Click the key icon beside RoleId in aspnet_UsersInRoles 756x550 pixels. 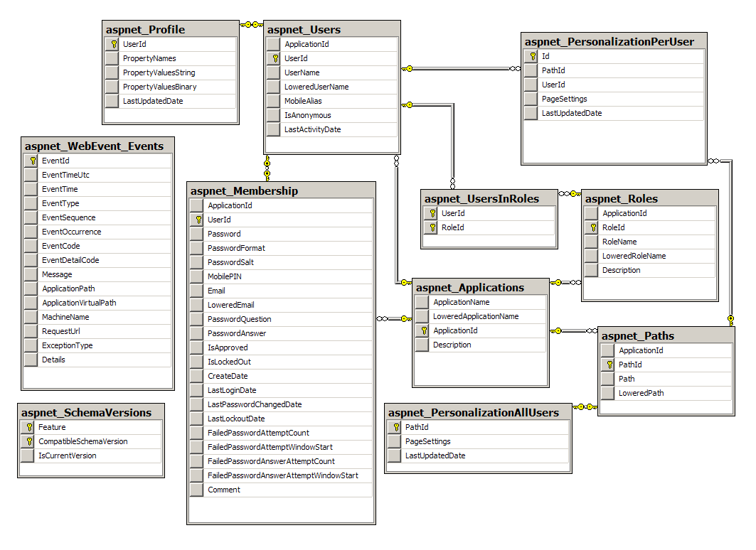(x=432, y=227)
